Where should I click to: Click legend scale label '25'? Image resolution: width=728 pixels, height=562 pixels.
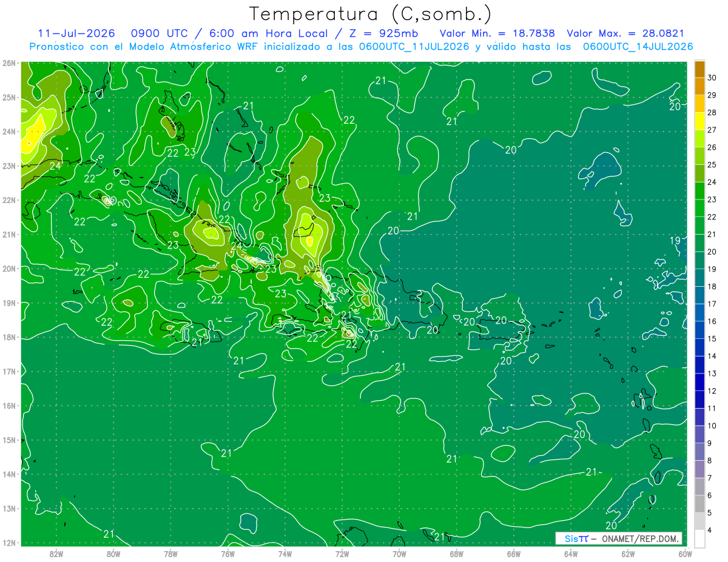pyautogui.click(x=713, y=165)
